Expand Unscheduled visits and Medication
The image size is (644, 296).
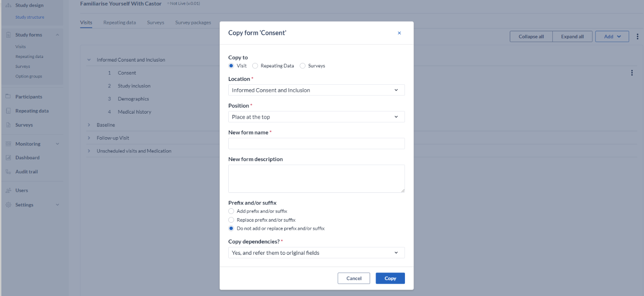[89, 151]
